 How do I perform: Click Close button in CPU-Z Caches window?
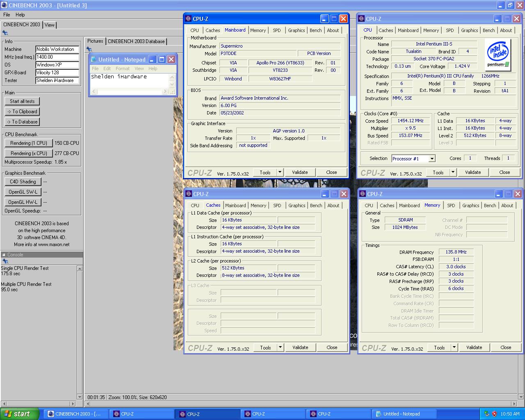click(332, 347)
